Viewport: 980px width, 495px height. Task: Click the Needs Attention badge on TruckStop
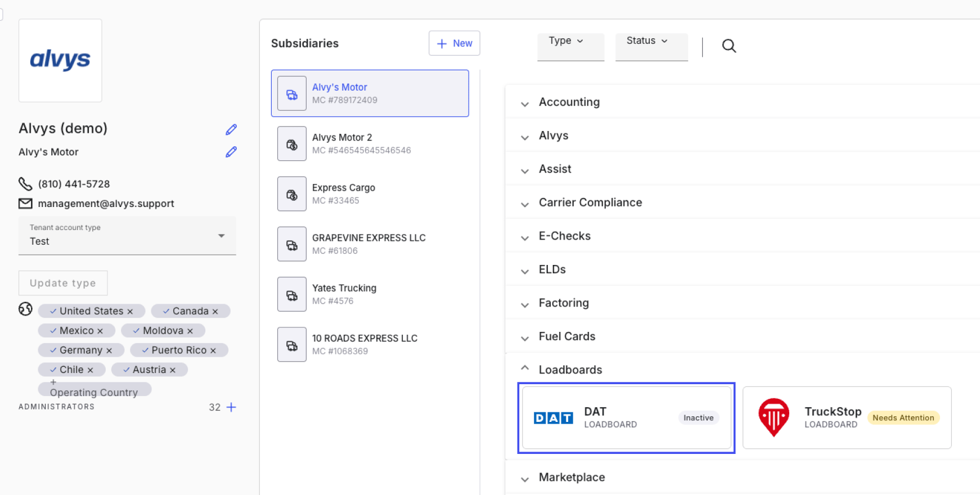click(x=903, y=418)
